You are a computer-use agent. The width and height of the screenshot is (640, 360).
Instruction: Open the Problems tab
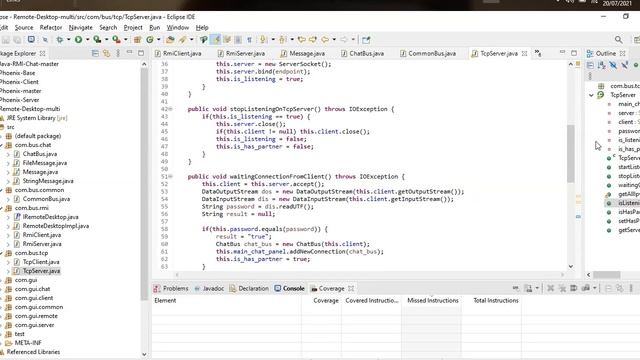tap(171, 289)
